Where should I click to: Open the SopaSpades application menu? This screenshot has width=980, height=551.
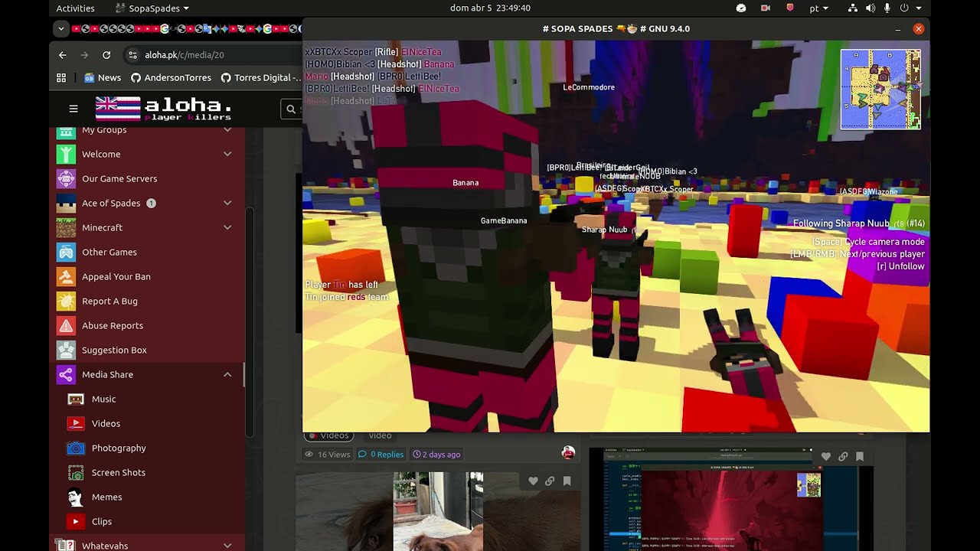click(x=152, y=8)
